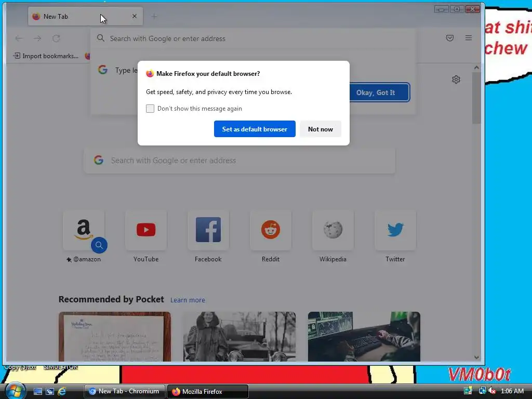Open the Reddit shortcut tile

pos(270,230)
